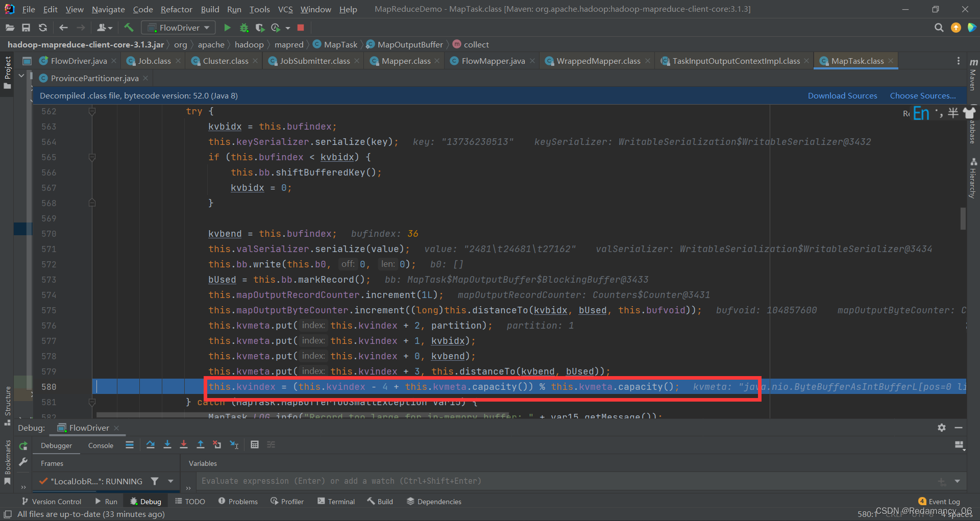Click the Step Over debugger icon

[x=150, y=445]
